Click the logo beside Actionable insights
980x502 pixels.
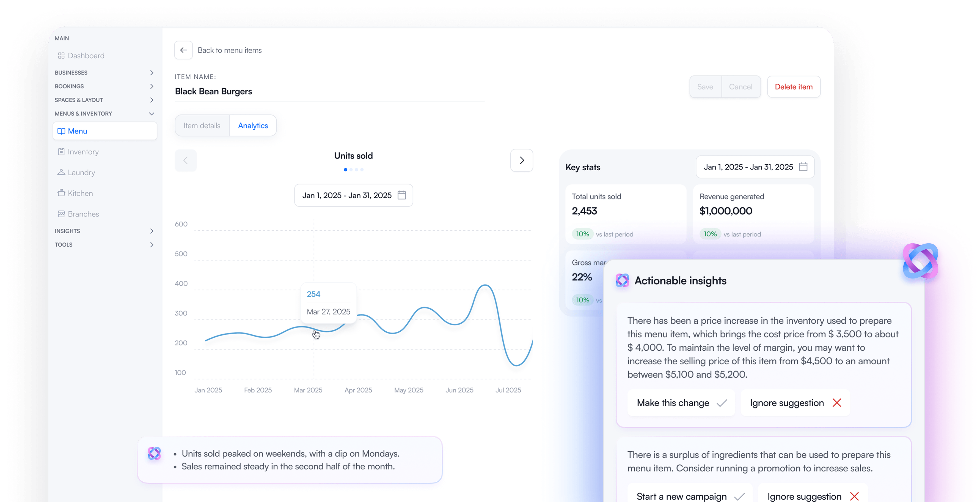pos(622,280)
